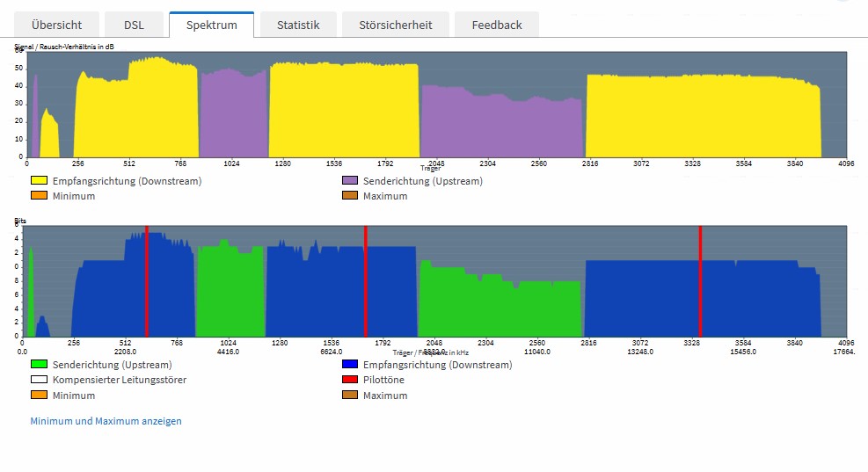Viewport: 868px width, 472px height.
Task: Click '4416.0' frequency label in bits chart
Action: 228,352
